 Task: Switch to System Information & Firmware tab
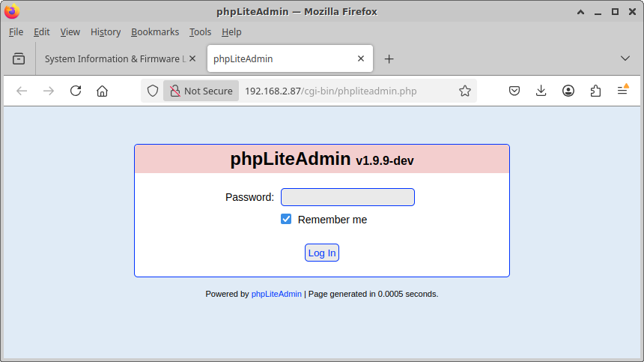click(x=112, y=58)
